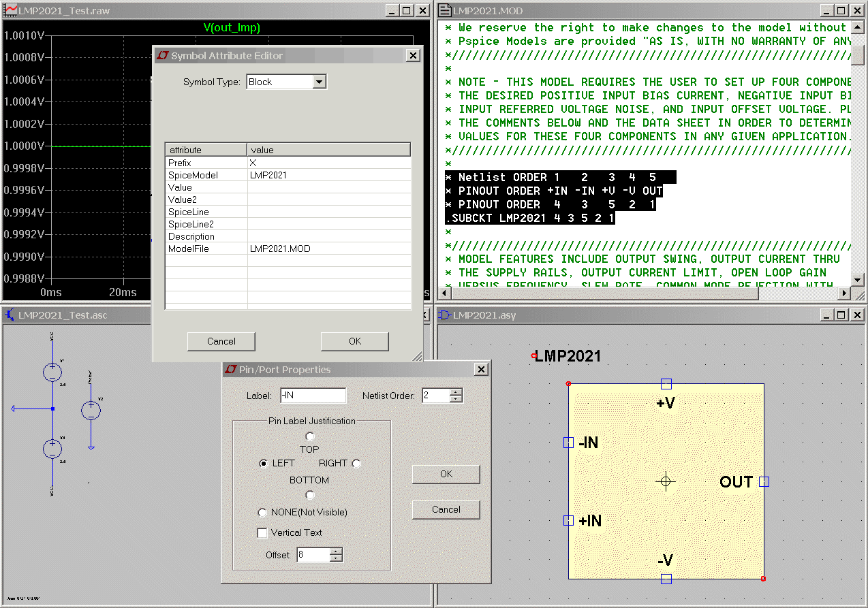Click the +V pin on symbol
Image resolution: width=868 pixels, height=608 pixels.
click(x=666, y=384)
